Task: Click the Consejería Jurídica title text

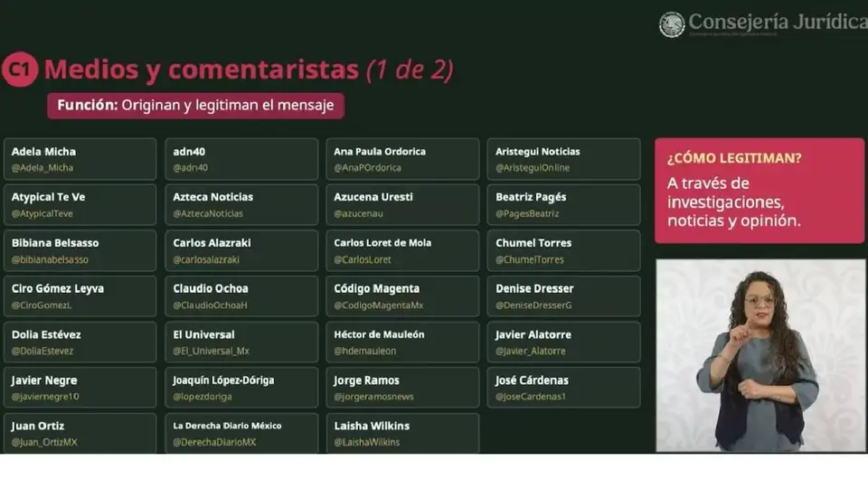Action: (x=778, y=22)
